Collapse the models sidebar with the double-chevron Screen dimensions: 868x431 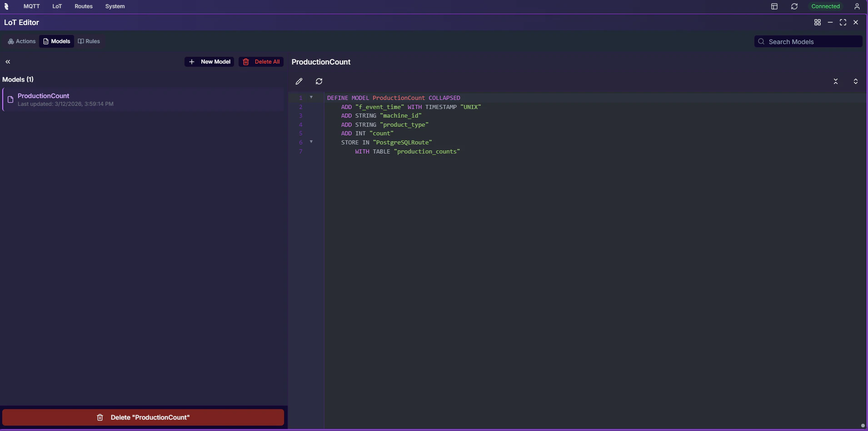point(8,61)
